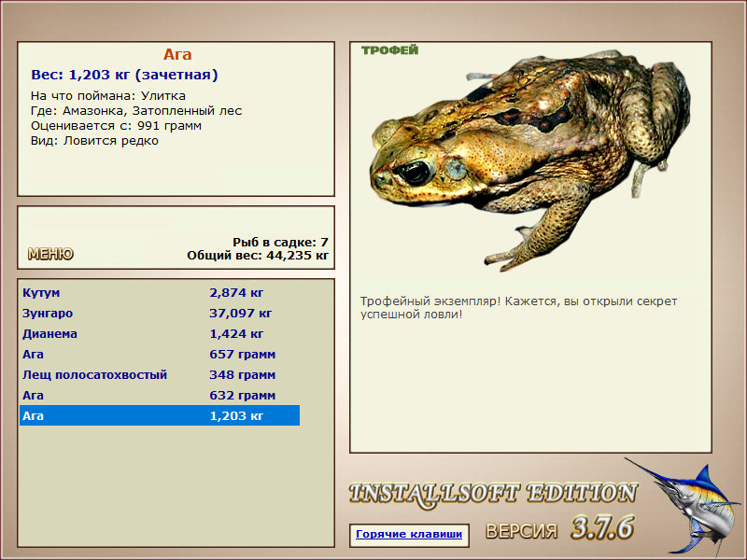This screenshot has width=747, height=560.
Task: Select the Ага 632 грамм row
Action: click(x=160, y=395)
